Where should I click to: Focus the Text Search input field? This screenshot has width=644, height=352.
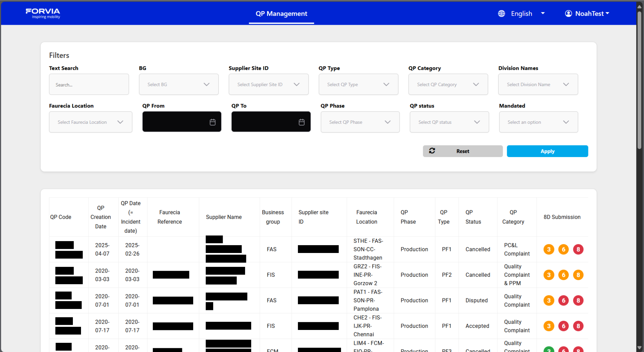[x=89, y=85]
